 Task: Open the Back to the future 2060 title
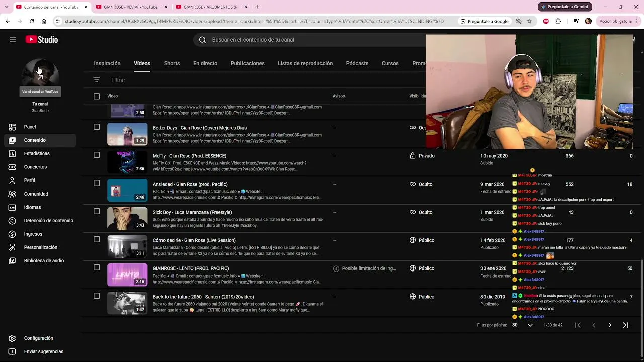pos(203,297)
